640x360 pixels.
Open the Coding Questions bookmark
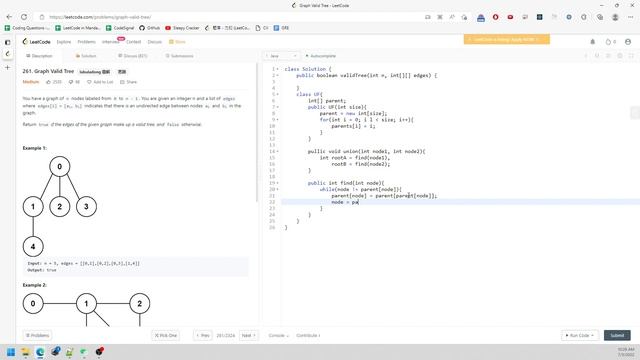(27, 28)
